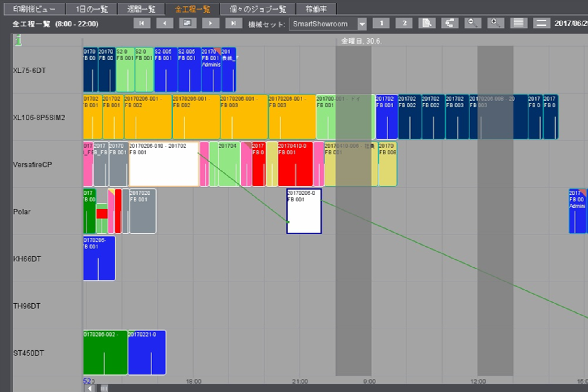
Task: Select blue job block on KH66DT row
Action: (x=99, y=258)
